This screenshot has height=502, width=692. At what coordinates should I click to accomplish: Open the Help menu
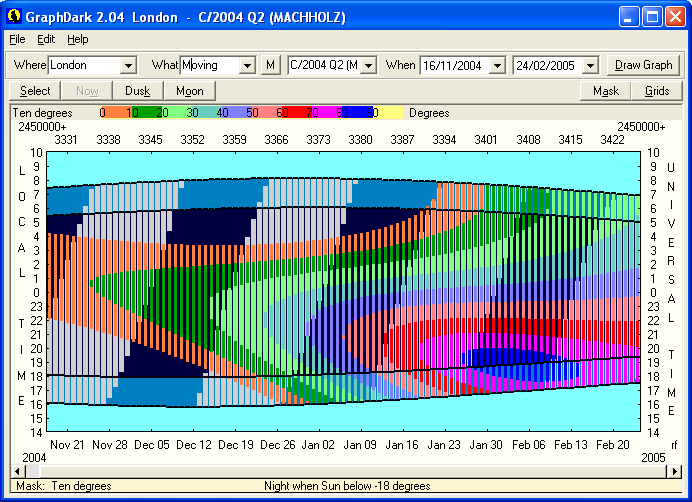click(x=78, y=39)
